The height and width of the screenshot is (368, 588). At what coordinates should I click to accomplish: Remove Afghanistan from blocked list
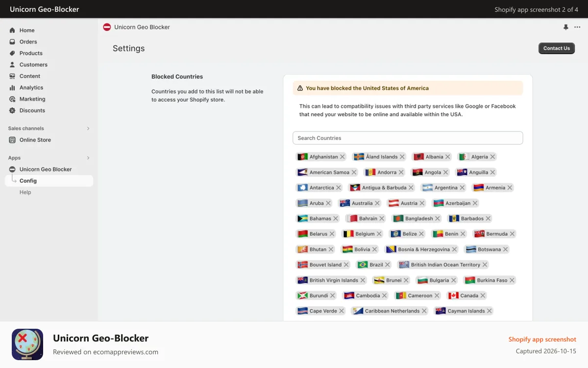343,157
